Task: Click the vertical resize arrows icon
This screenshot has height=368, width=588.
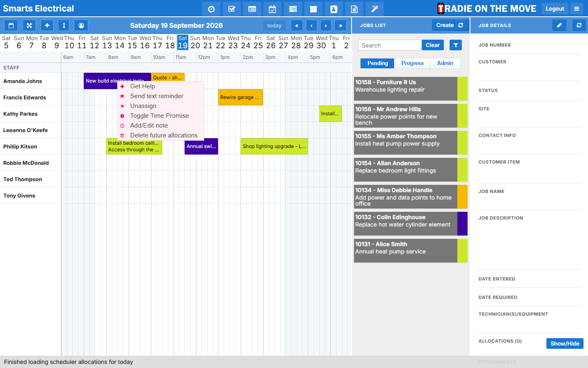Action: tap(64, 25)
